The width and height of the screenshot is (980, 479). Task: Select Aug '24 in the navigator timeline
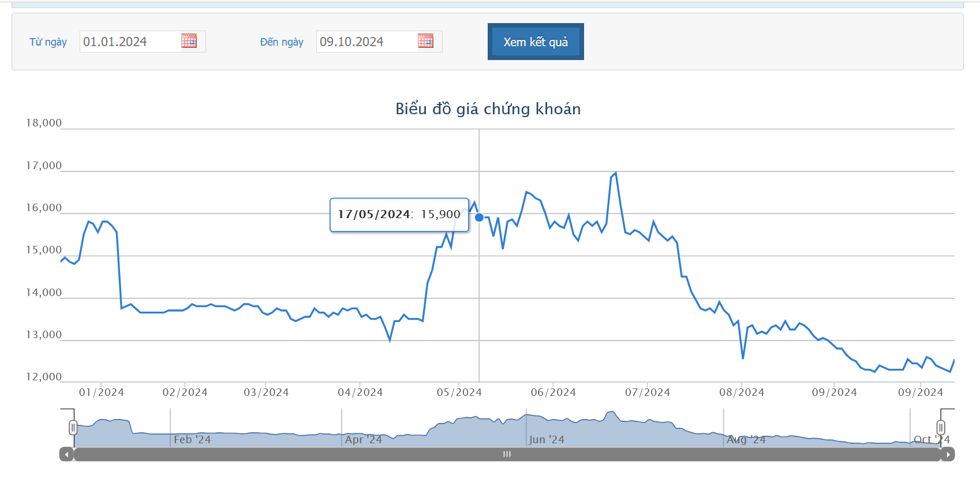746,440
